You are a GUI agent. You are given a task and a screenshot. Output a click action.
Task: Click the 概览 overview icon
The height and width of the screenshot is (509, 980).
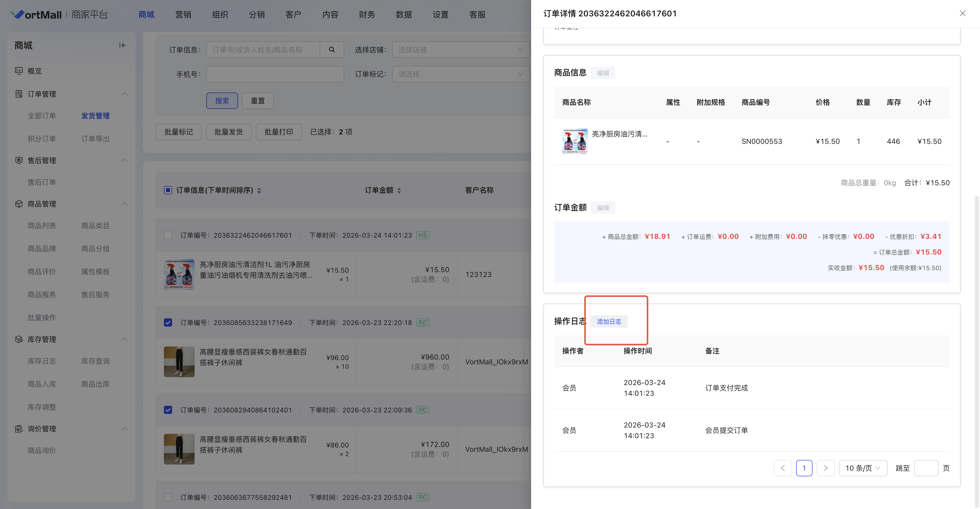click(19, 71)
